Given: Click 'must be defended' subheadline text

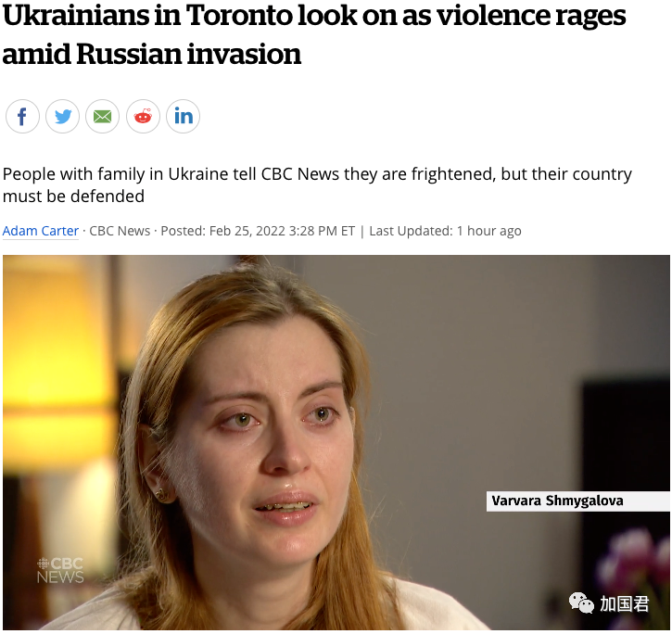Looking at the screenshot, I should (x=73, y=197).
